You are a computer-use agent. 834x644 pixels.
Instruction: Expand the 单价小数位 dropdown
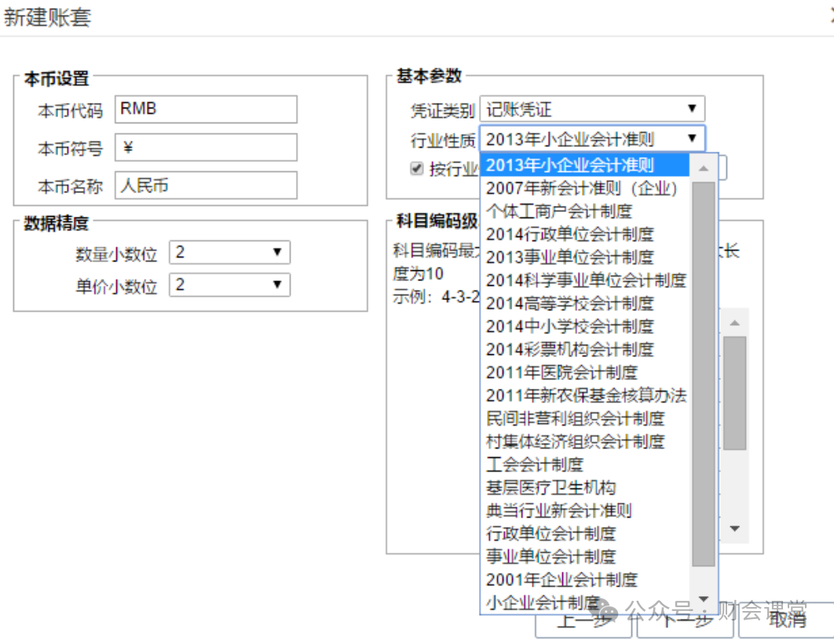click(229, 284)
